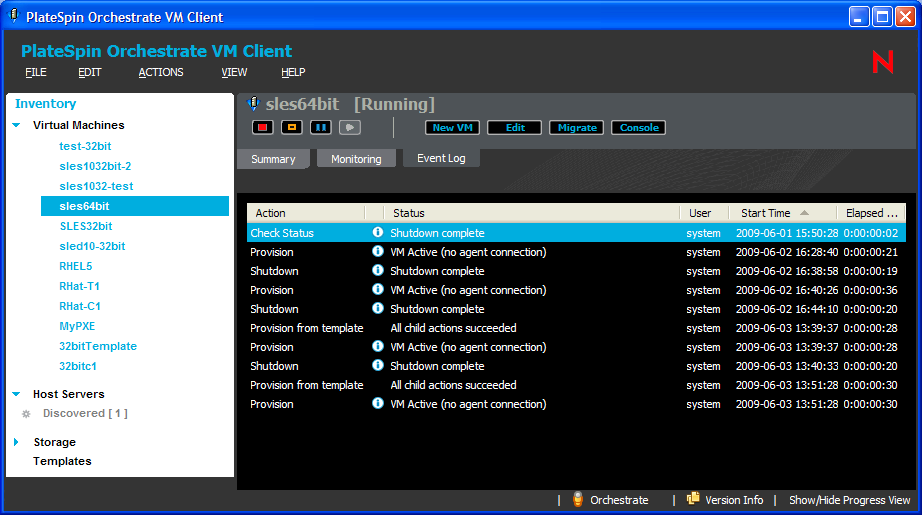Click Show/Hide Progress View link
Viewport: 922px width, 515px height.
(849, 500)
